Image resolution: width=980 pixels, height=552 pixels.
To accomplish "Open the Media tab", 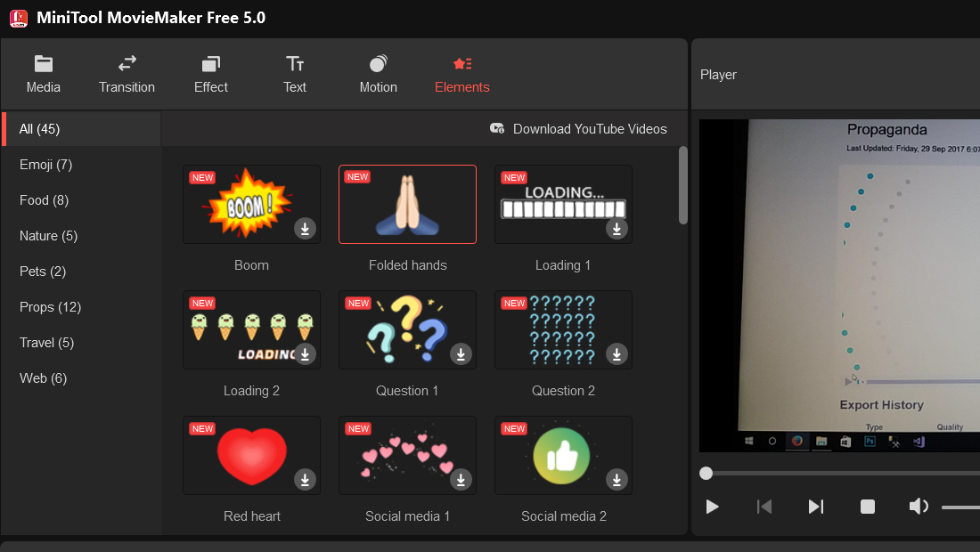I will point(43,74).
